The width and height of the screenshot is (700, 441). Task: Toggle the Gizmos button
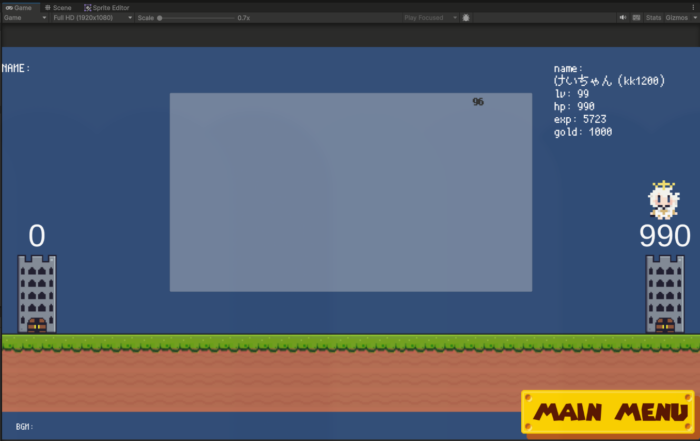pos(675,18)
